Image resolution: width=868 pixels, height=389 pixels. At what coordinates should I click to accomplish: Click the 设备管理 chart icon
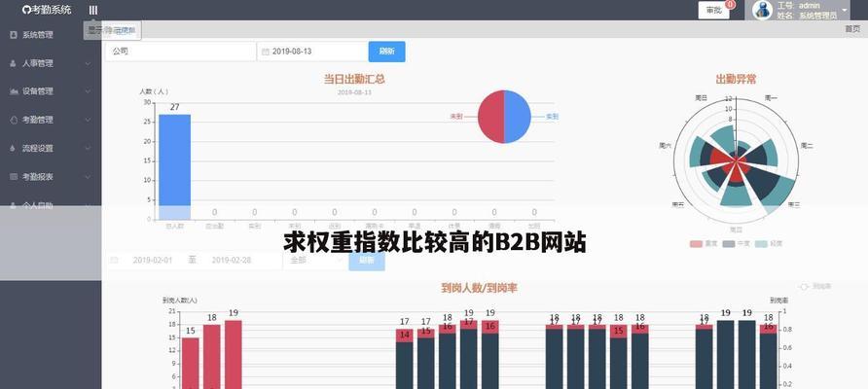[x=14, y=91]
